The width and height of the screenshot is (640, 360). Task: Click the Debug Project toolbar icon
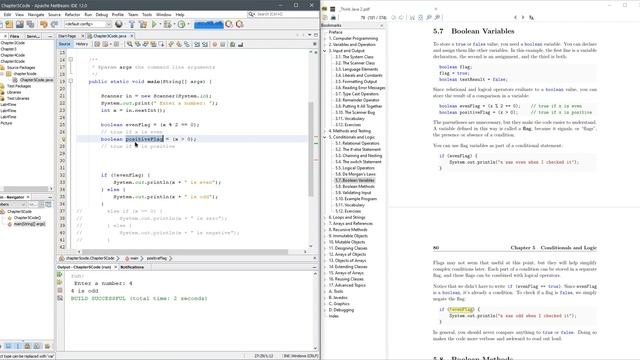coord(167,24)
